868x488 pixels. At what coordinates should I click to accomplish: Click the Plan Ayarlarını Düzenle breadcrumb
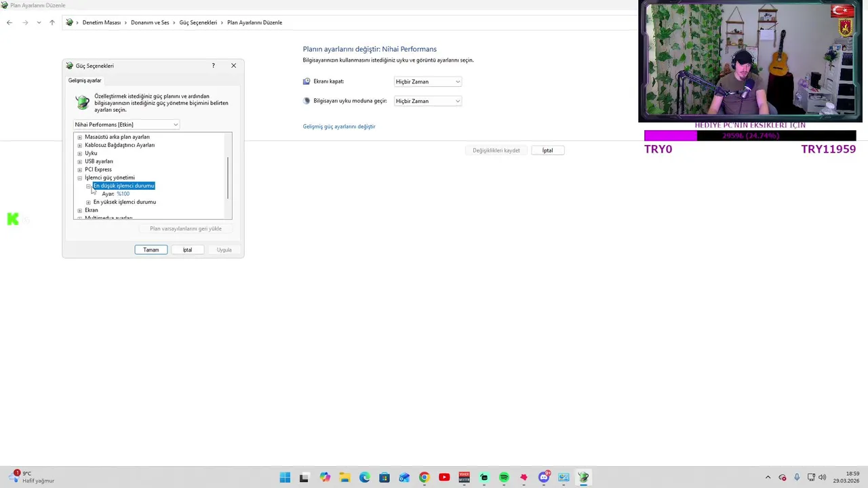click(x=254, y=22)
